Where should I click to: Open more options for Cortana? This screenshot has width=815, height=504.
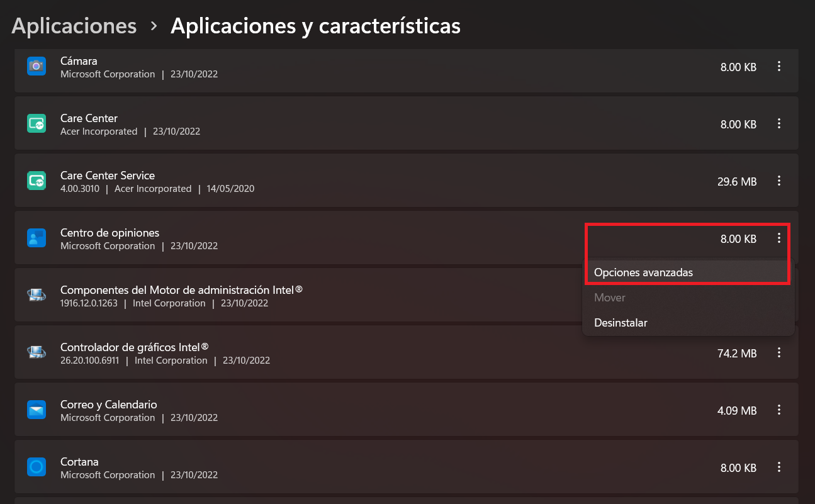click(779, 468)
